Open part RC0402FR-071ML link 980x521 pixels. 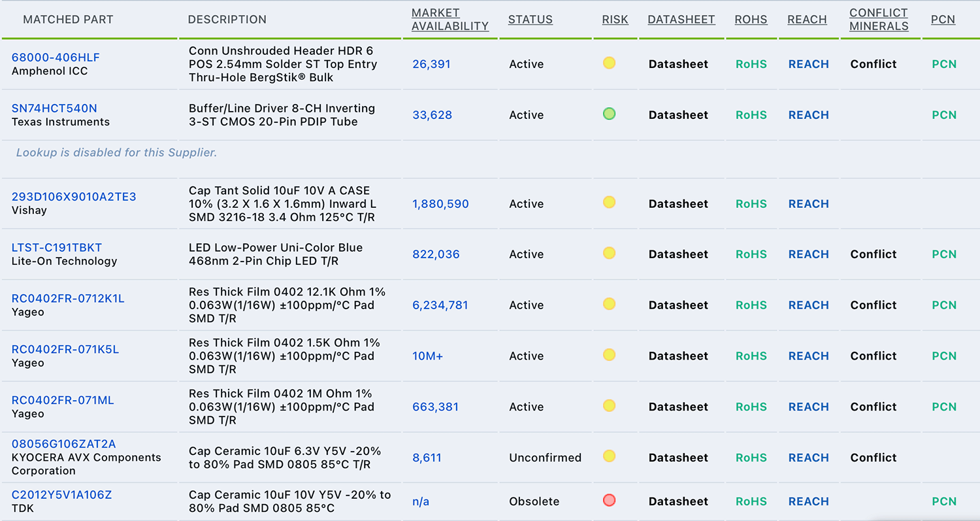tap(63, 400)
